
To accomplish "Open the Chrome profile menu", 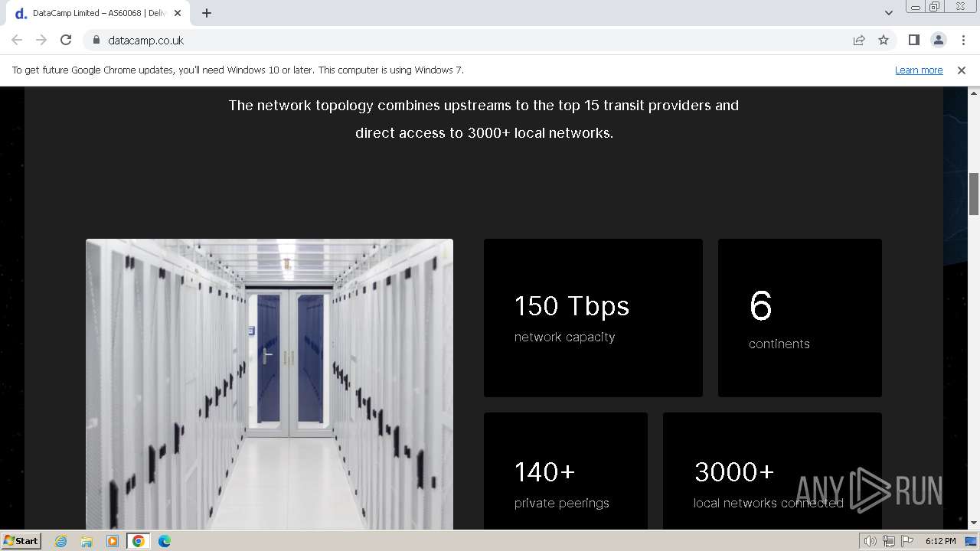I will pyautogui.click(x=939, y=40).
